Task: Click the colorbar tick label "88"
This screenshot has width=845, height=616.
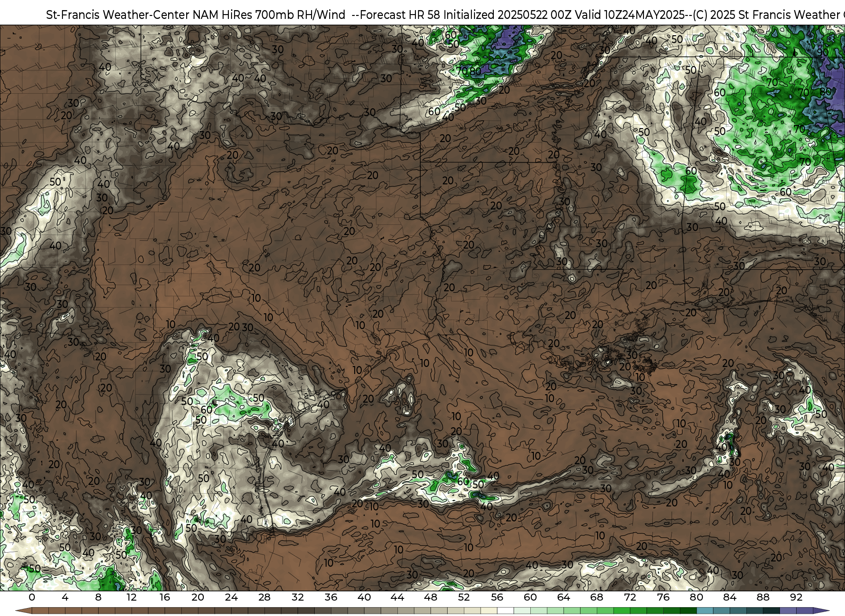Action: [x=763, y=597]
